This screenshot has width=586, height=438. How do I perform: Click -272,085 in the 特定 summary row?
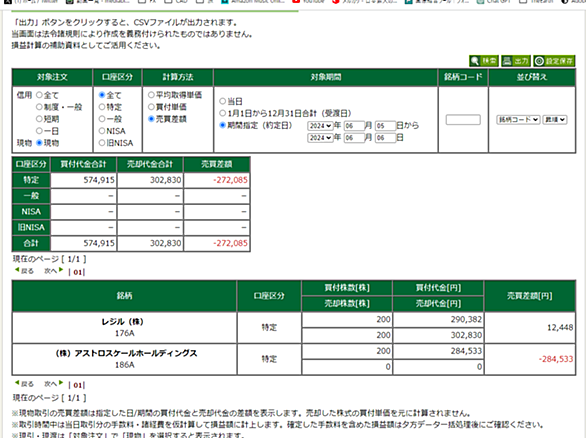pyautogui.click(x=230, y=180)
